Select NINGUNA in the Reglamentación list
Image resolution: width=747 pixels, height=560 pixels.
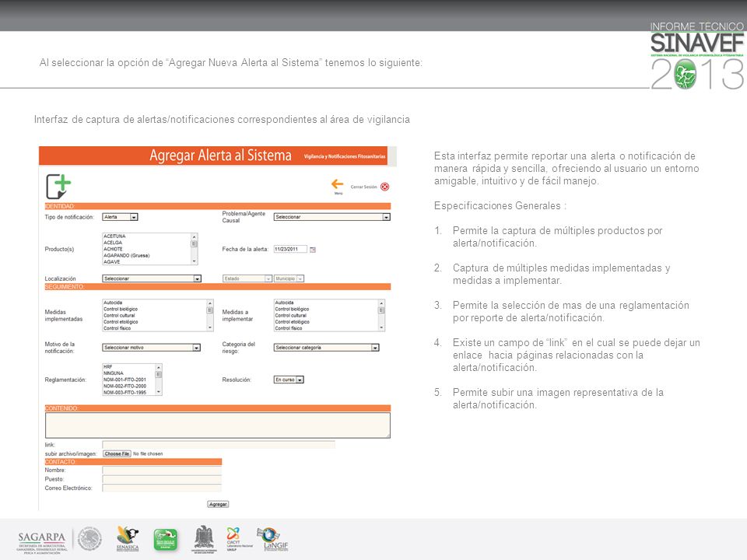tap(114, 373)
